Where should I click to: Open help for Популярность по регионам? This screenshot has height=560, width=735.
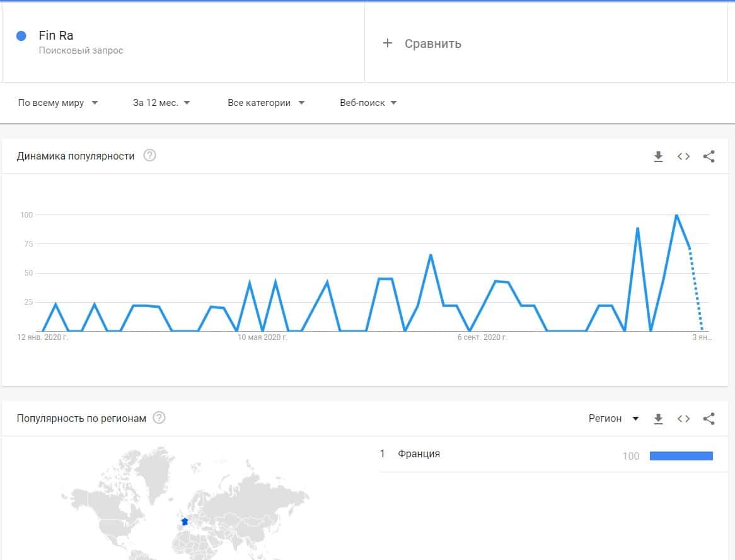point(159,417)
